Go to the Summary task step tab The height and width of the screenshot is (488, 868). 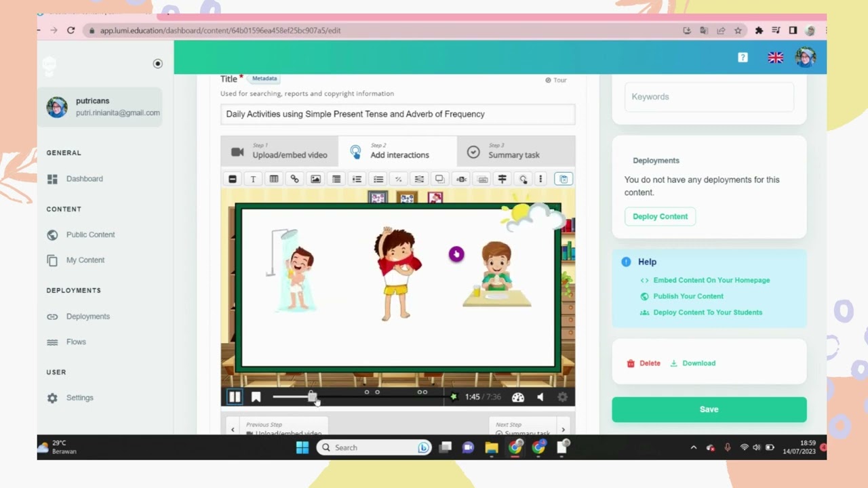(515, 150)
